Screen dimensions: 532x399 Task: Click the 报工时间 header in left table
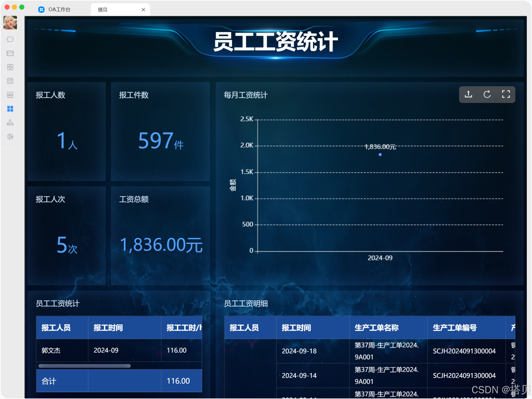[x=108, y=328]
